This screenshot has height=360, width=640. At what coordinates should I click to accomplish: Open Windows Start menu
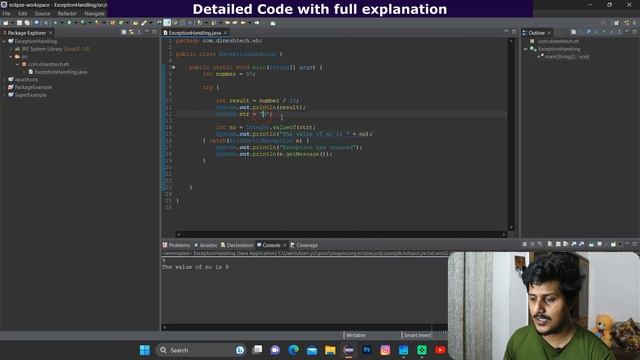click(144, 350)
